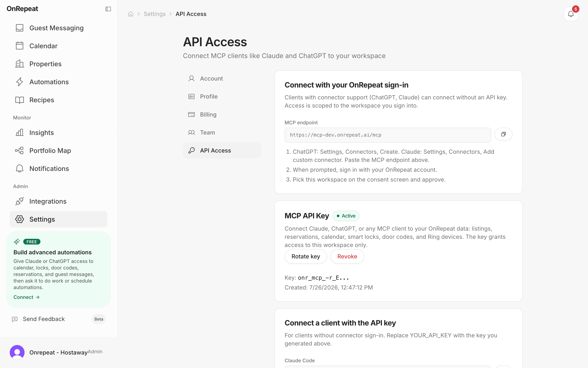Screen dimensions: 588x368
Task: Click "API Access" in the breadcrumb
Action: tap(191, 14)
